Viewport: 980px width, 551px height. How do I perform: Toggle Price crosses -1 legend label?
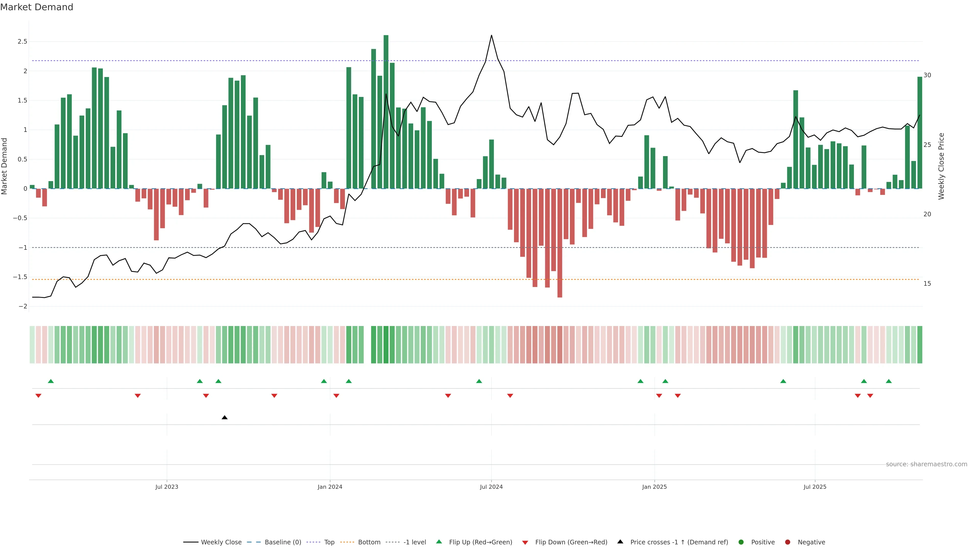[679, 542]
